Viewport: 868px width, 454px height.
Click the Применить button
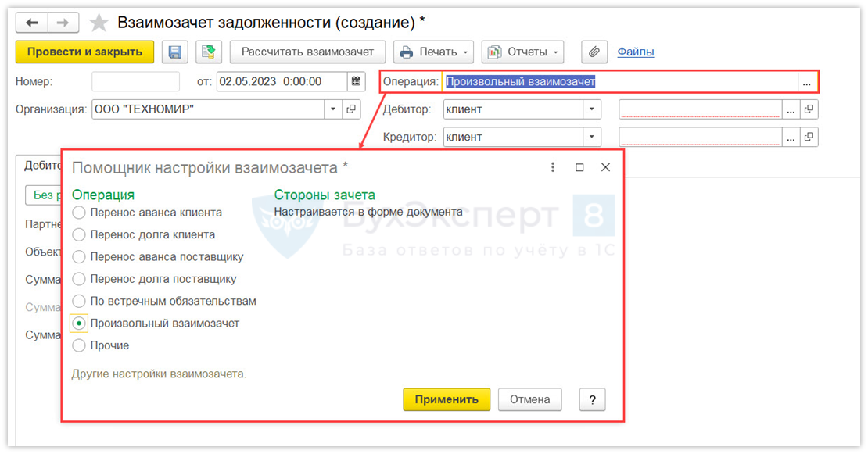coord(447,399)
